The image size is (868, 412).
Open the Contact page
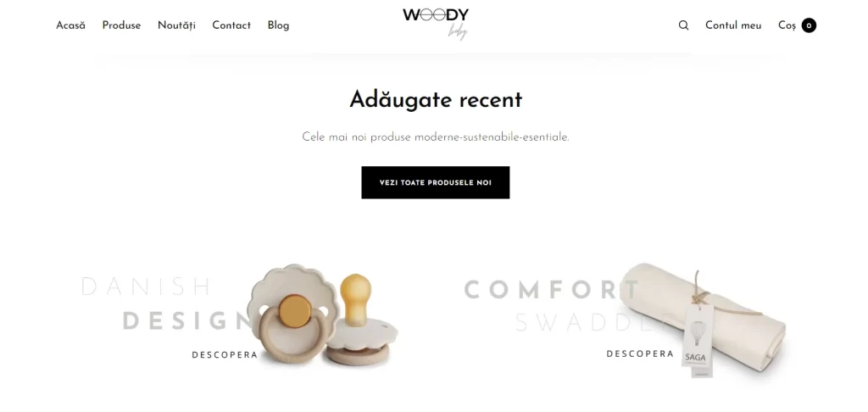point(231,25)
